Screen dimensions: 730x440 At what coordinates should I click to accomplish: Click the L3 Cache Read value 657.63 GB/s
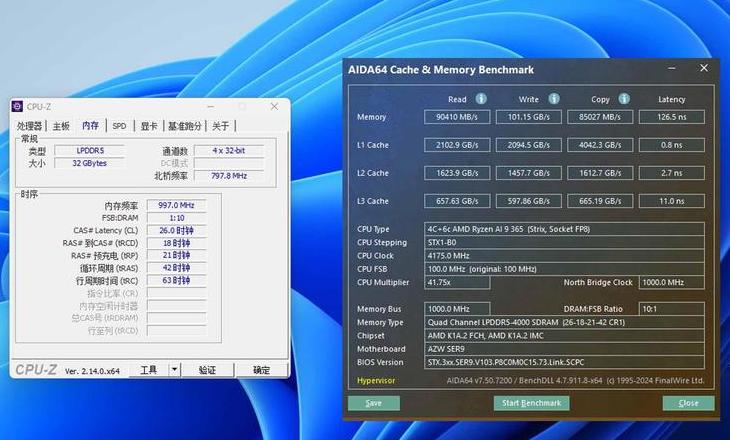[x=457, y=201]
